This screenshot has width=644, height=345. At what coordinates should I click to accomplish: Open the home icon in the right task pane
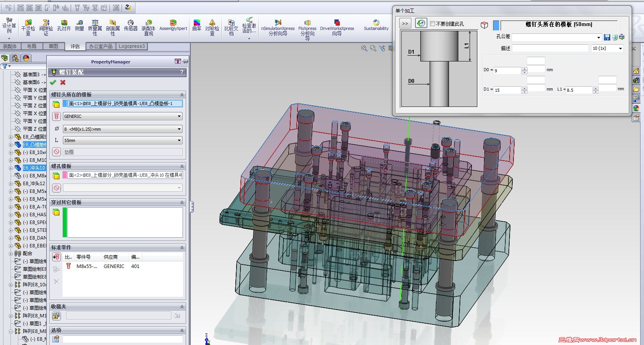coord(636,71)
